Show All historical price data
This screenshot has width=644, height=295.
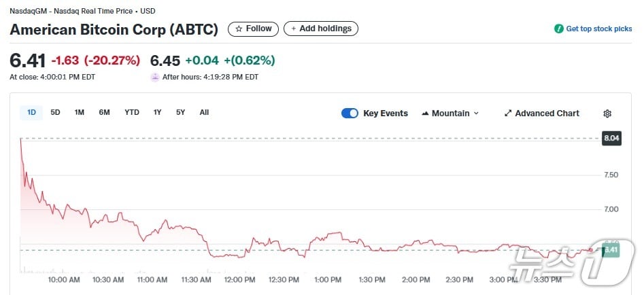204,112
